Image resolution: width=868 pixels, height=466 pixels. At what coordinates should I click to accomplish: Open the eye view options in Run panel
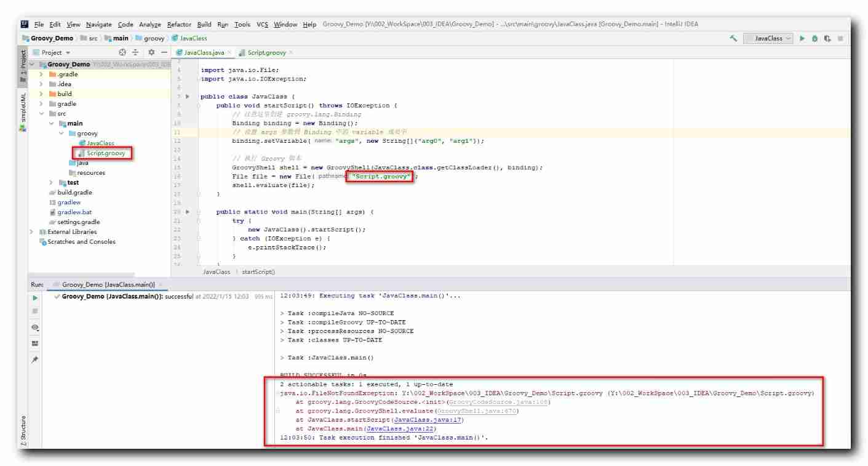pyautogui.click(x=35, y=327)
